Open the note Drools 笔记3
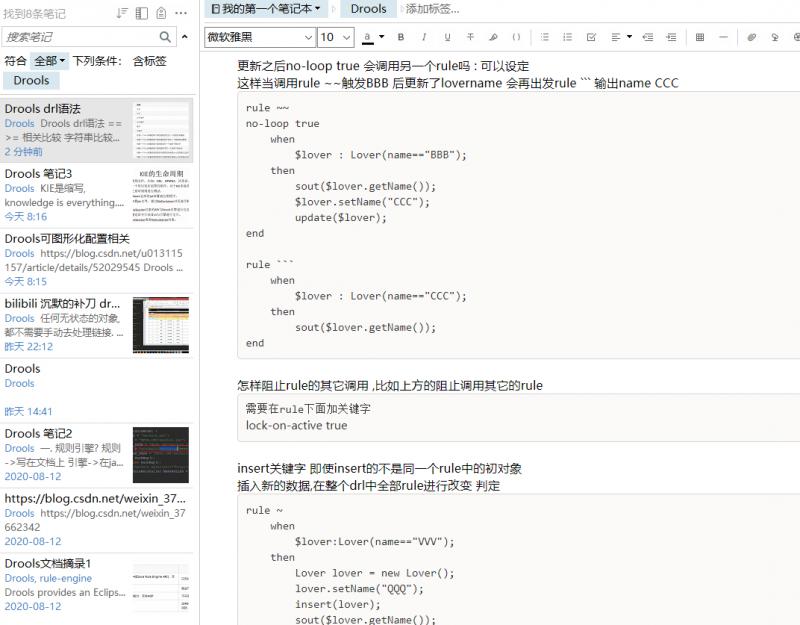The image size is (800, 625). pyautogui.click(x=97, y=195)
